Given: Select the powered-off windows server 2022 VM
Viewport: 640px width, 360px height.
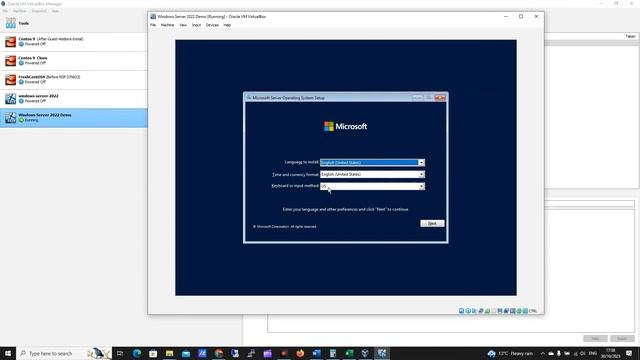Looking at the screenshot, I should (73, 98).
